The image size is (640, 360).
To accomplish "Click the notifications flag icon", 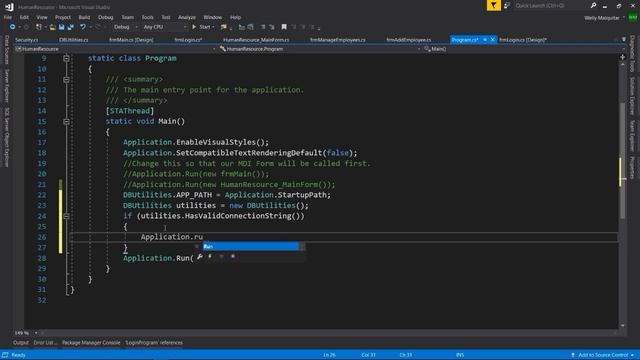I will point(493,5).
